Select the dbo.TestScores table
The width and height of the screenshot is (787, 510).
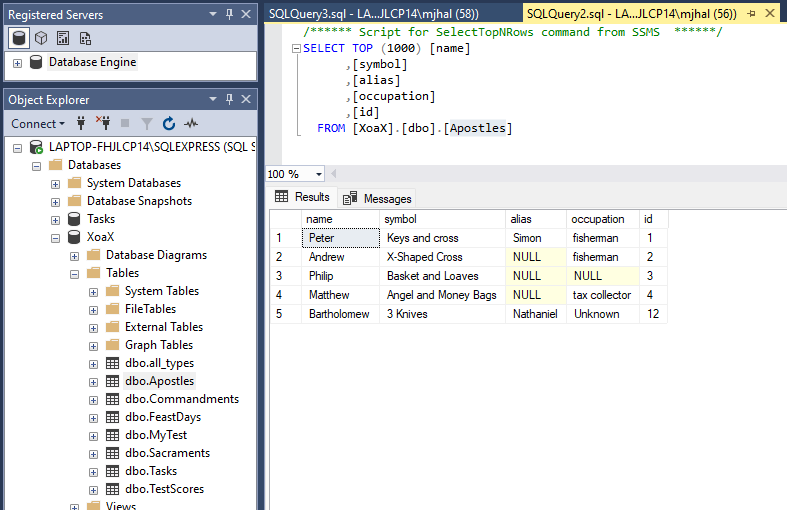coord(164,489)
